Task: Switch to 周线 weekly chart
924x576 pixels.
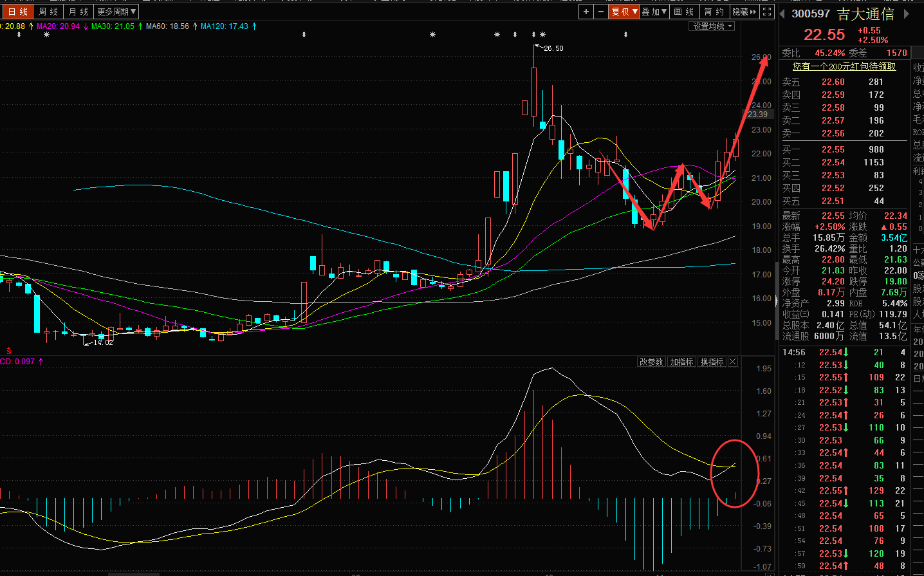Action: click(x=48, y=12)
